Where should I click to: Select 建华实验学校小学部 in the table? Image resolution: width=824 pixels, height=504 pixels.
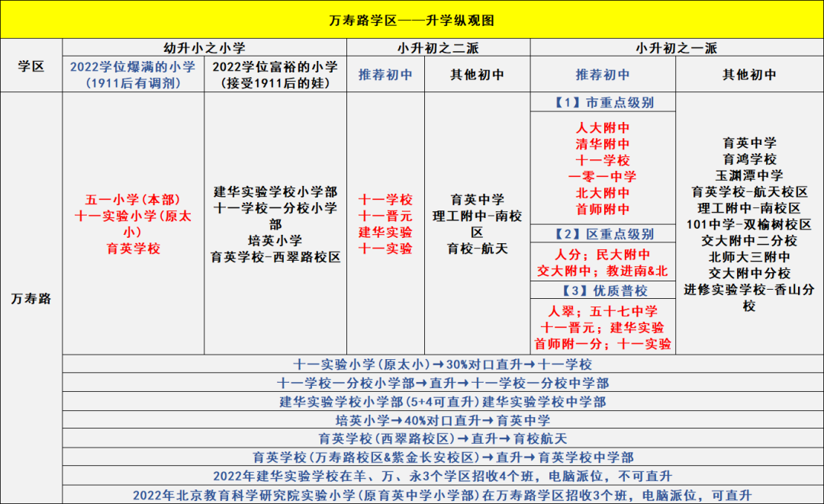(x=275, y=191)
